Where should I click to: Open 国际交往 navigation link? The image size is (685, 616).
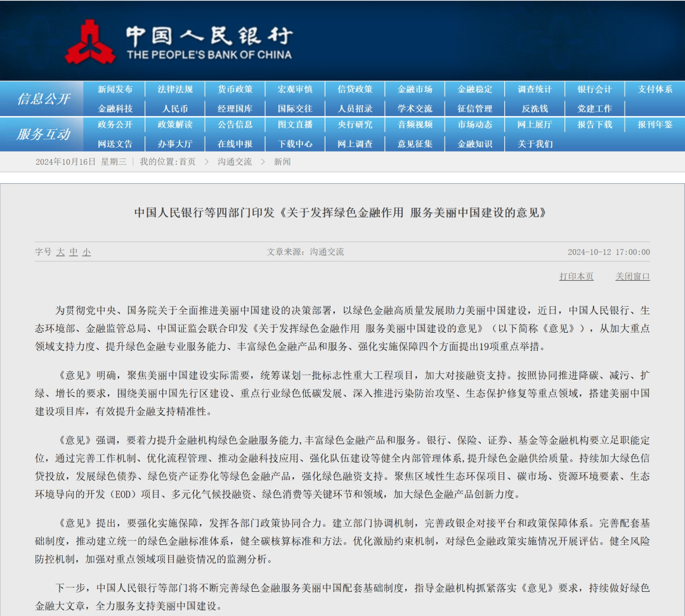295,109
